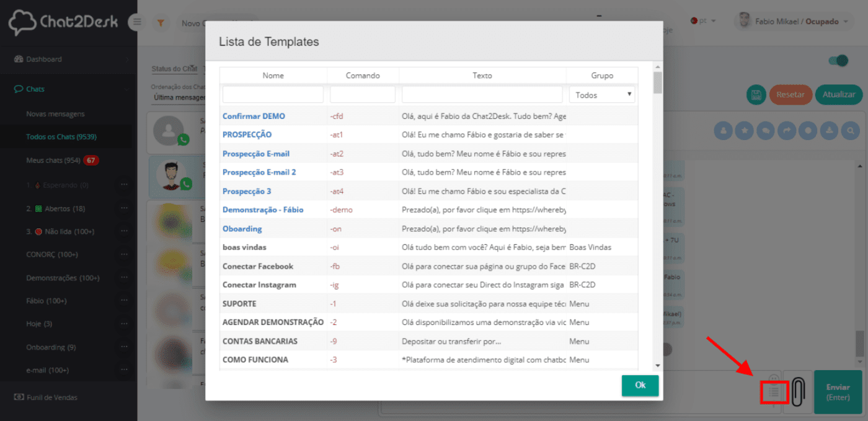Open options dots for Abertos filter
868x421 pixels.
click(124, 208)
